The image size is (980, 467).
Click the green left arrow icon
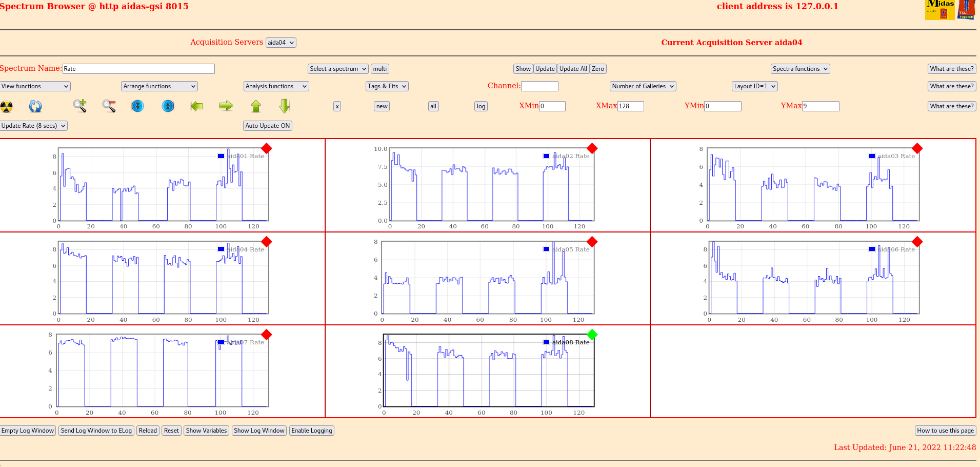click(197, 106)
